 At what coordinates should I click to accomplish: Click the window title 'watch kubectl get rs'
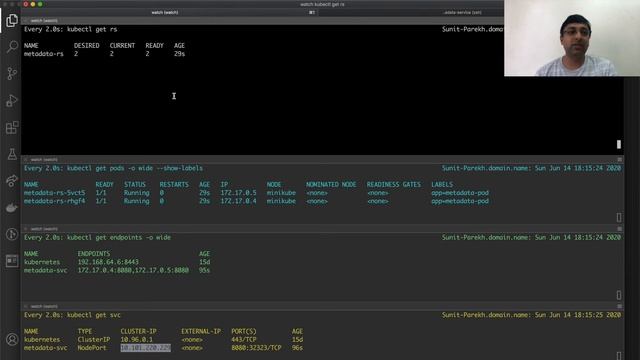[322, 4]
